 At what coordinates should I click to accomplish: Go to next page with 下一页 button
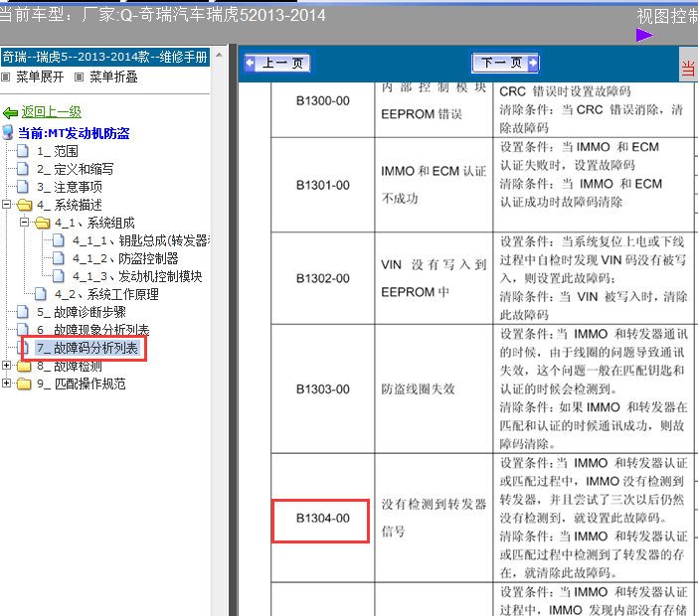pos(505,63)
